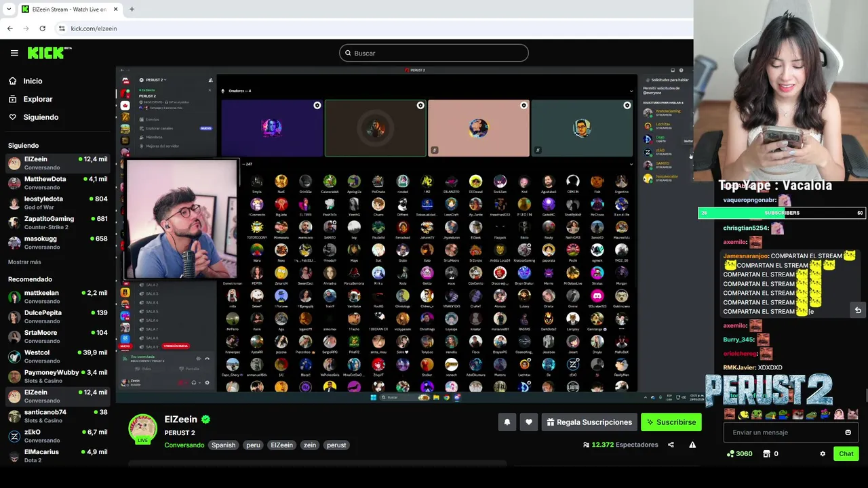The width and height of the screenshot is (868, 488).
Task: Click the ElZeein streamer avatar with LIVE badge
Action: pyautogui.click(x=142, y=429)
